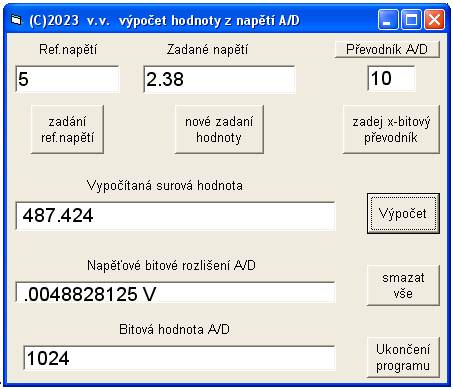Click the application icon in title bar
The height and width of the screenshot is (390, 453).
point(16,20)
